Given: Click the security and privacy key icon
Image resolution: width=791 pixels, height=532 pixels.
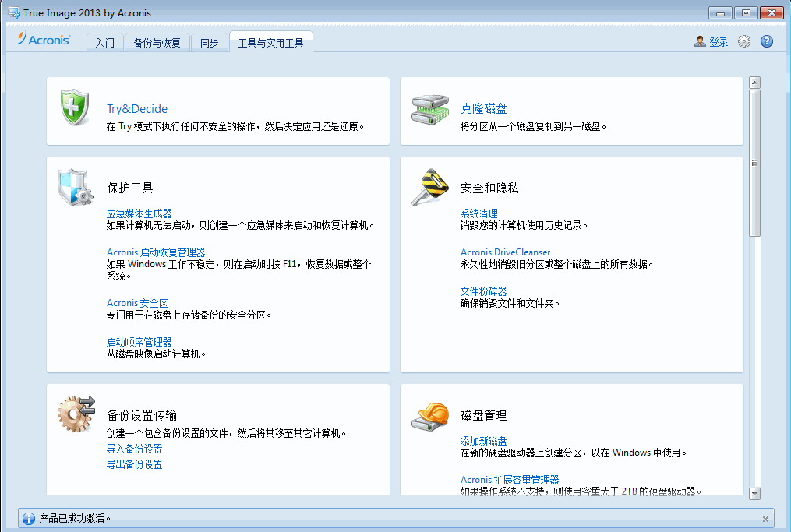Looking at the screenshot, I should pyautogui.click(x=430, y=187).
